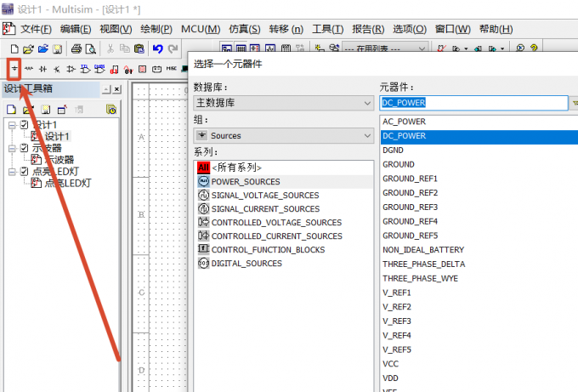Viewport: 578px width, 392px height.
Task: Click the Save floppy disk icon
Action: (x=57, y=48)
